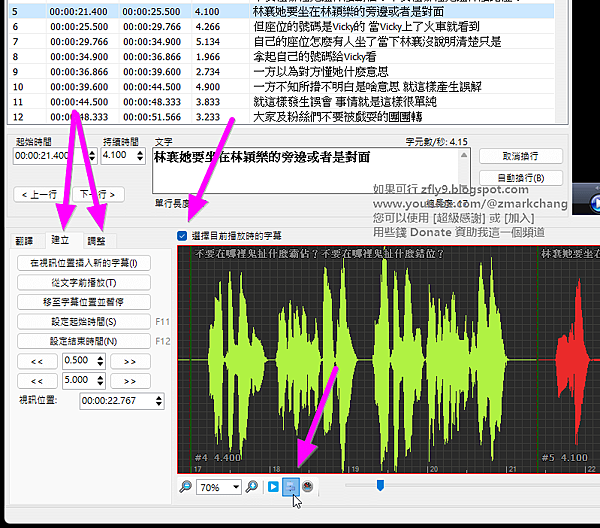Select row 11 text 就這樣發生誤會

(293, 102)
